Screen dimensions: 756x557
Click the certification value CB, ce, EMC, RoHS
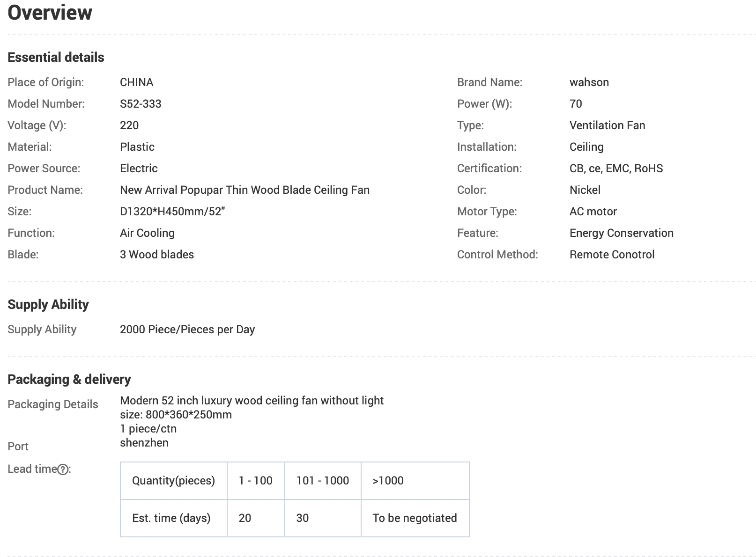[x=616, y=168]
